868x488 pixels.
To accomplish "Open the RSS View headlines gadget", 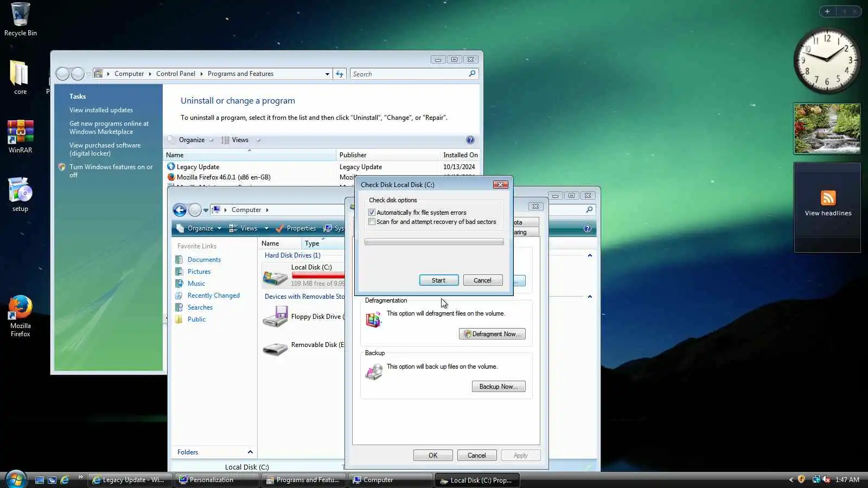I will click(x=827, y=207).
